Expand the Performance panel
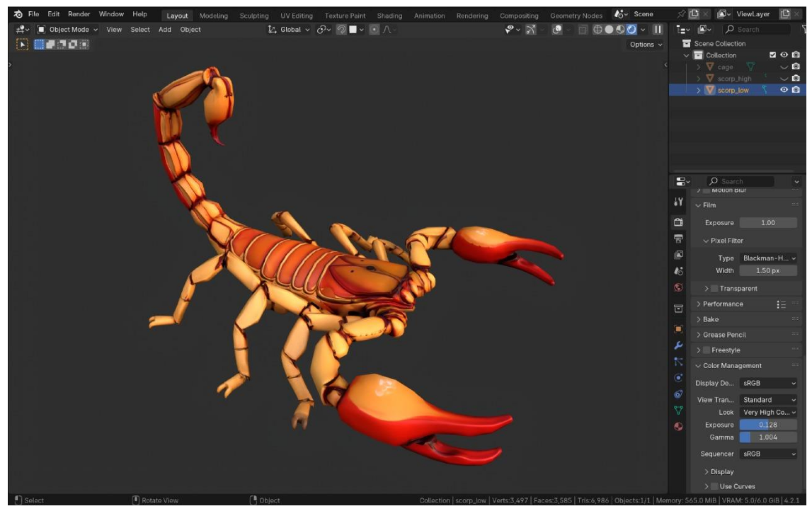The height and width of the screenshot is (511, 812). [722, 304]
